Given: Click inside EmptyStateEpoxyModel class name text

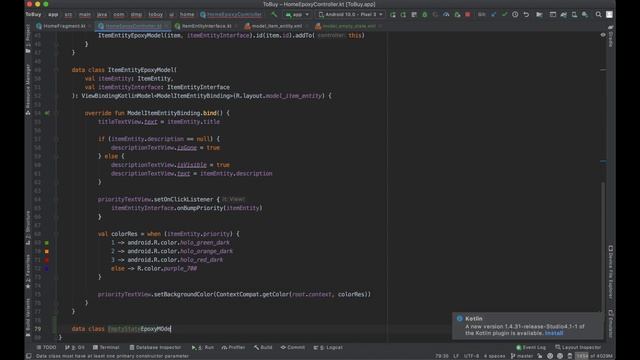Looking at the screenshot, I should point(139,329).
